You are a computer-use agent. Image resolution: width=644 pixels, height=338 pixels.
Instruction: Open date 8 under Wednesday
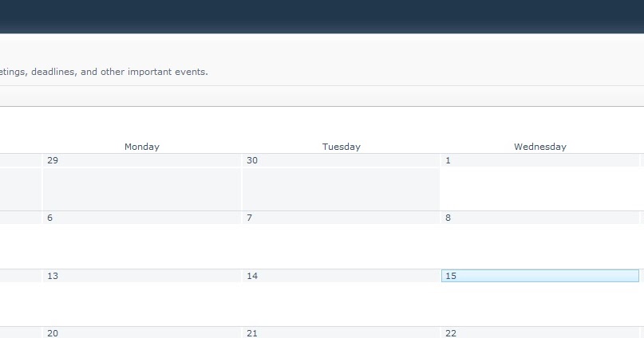coord(448,218)
